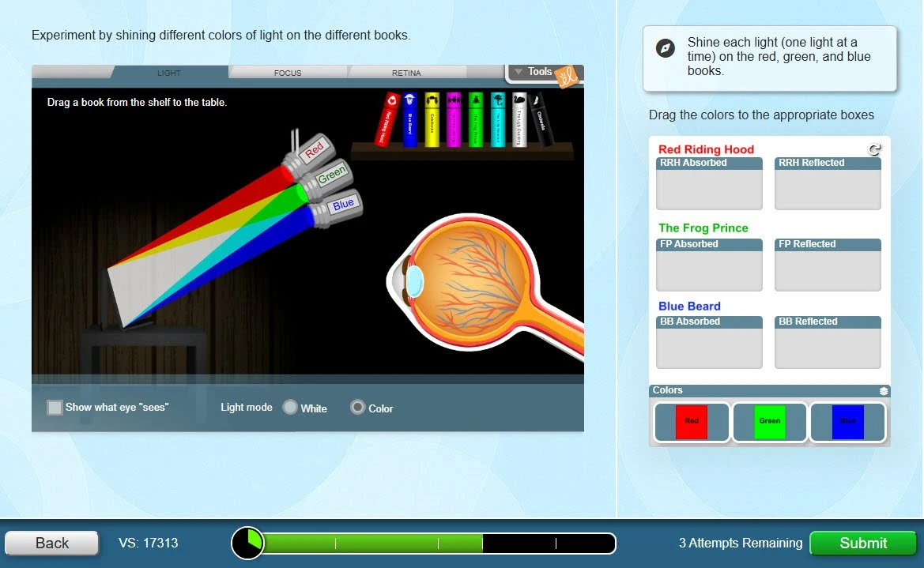Switch to the RETINA tab
The height and width of the screenshot is (568, 924).
coord(406,72)
